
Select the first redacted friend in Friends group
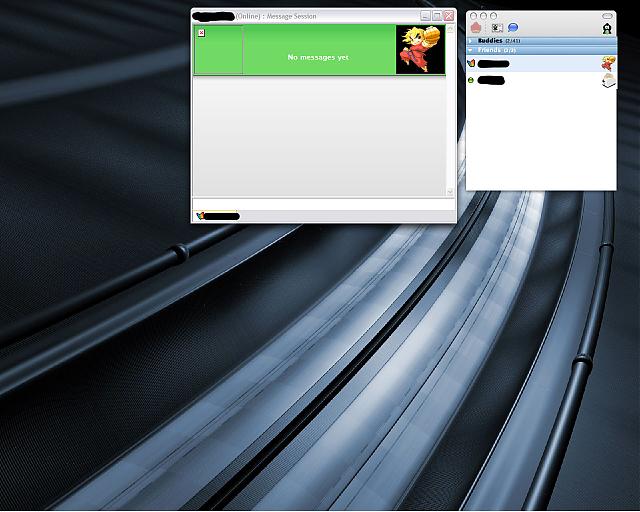click(541, 64)
